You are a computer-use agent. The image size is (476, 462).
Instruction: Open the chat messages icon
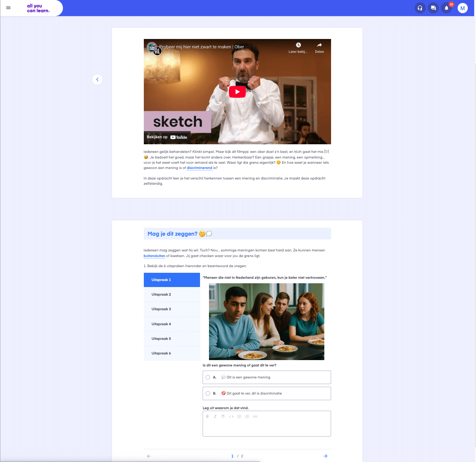point(433,8)
